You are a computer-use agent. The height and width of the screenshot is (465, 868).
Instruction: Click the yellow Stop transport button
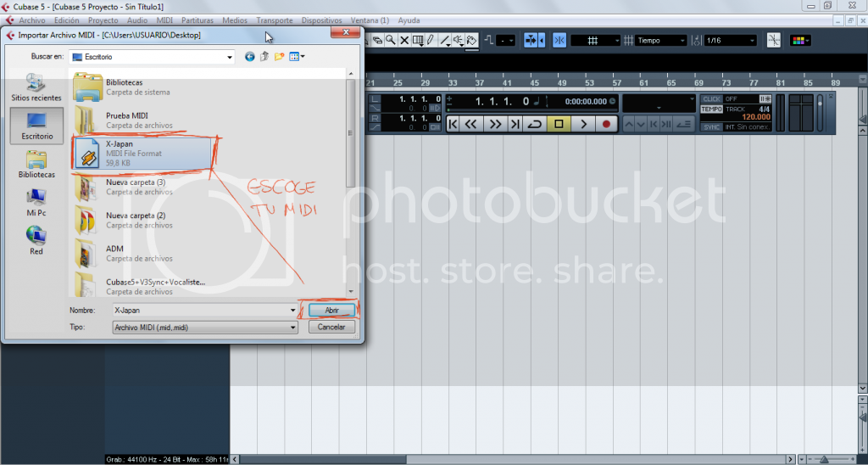click(559, 124)
